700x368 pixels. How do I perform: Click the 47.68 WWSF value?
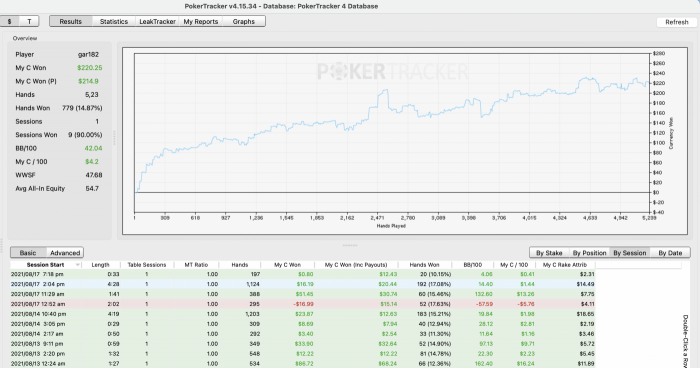[x=94, y=175]
